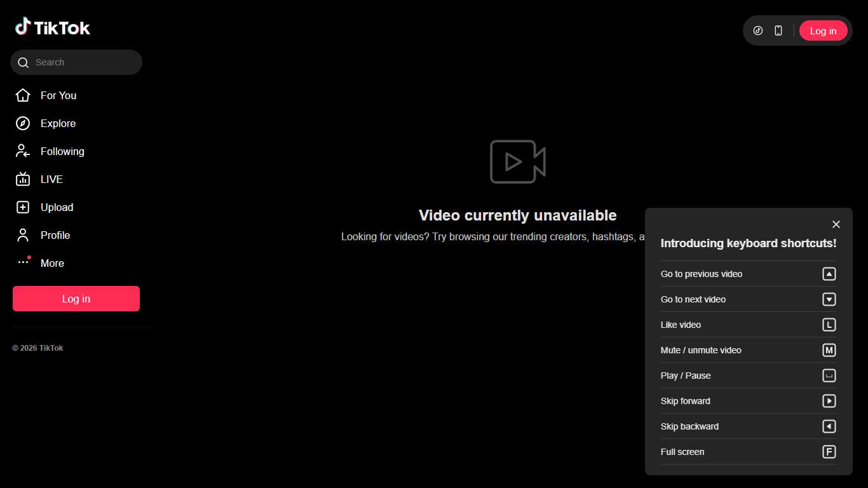Click the Like video L key icon
This screenshot has height=488, width=868.
(x=829, y=325)
